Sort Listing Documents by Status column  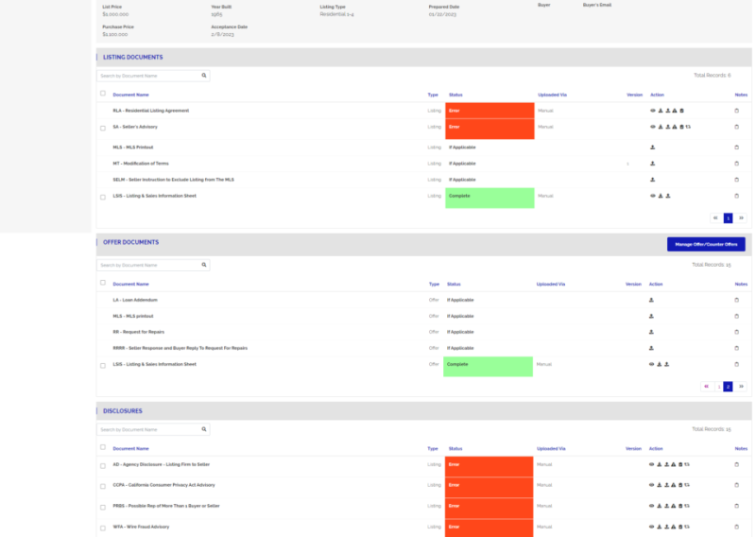click(455, 95)
